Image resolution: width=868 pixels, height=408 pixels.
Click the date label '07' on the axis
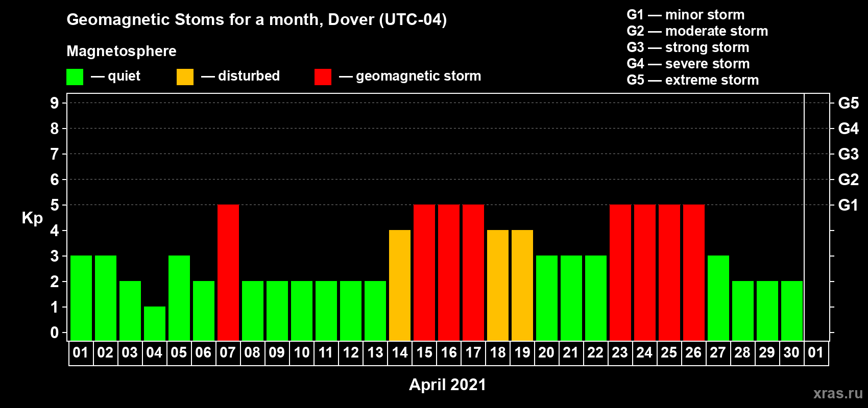click(x=228, y=353)
